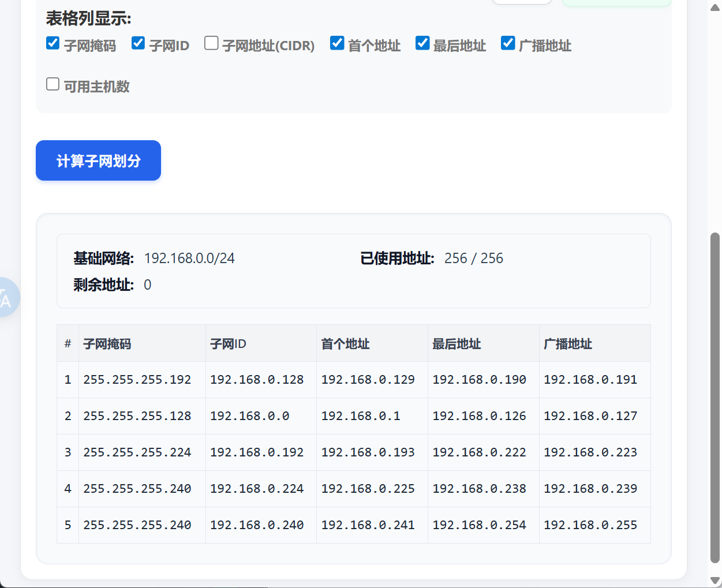Click the 首个地址 table column header
Screen dimensions: 722x588
tap(345, 344)
